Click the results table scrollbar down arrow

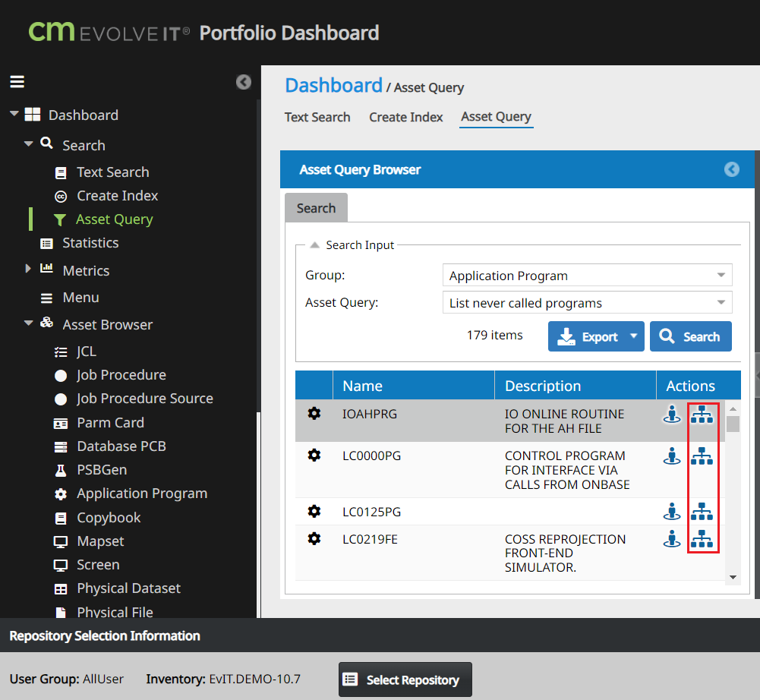(733, 577)
